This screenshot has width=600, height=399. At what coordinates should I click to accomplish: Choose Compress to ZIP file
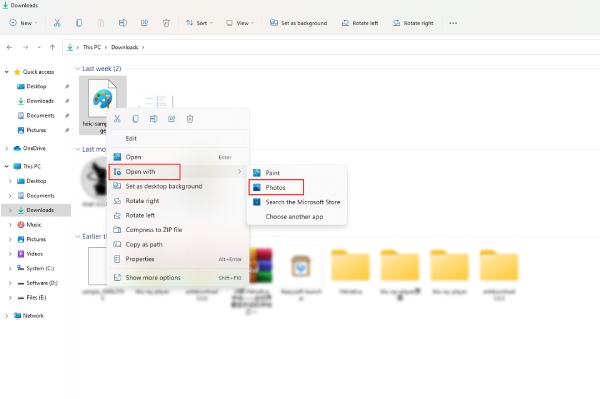click(x=178, y=230)
